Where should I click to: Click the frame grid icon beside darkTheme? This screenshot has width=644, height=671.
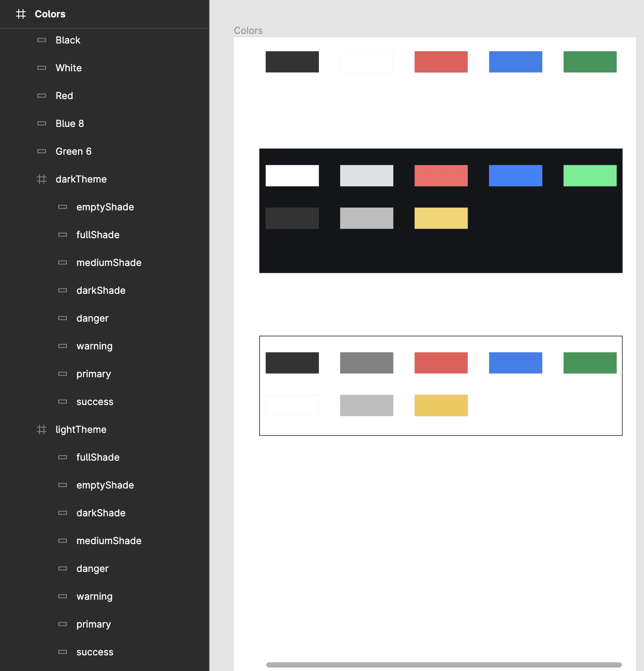click(42, 179)
